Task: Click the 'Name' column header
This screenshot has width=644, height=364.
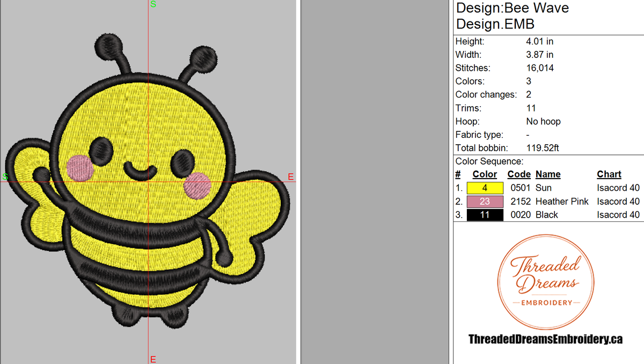Action: tap(548, 174)
